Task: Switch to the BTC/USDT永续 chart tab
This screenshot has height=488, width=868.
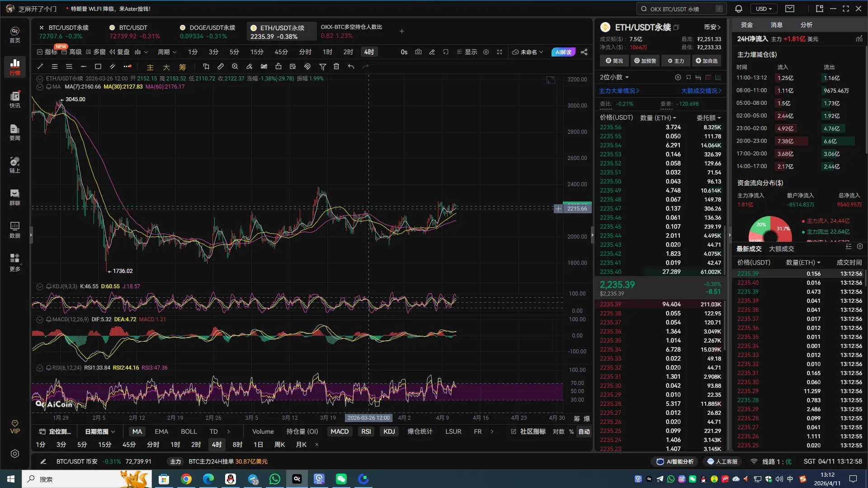Action: 68,28
